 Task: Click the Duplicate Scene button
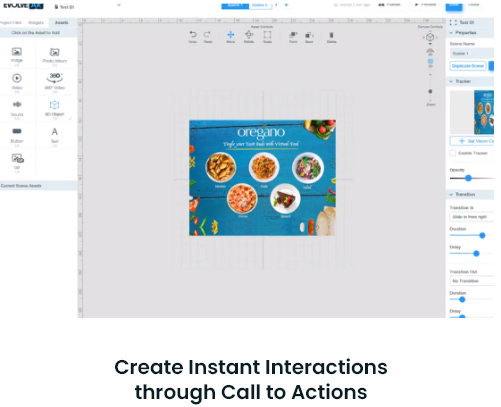click(468, 66)
